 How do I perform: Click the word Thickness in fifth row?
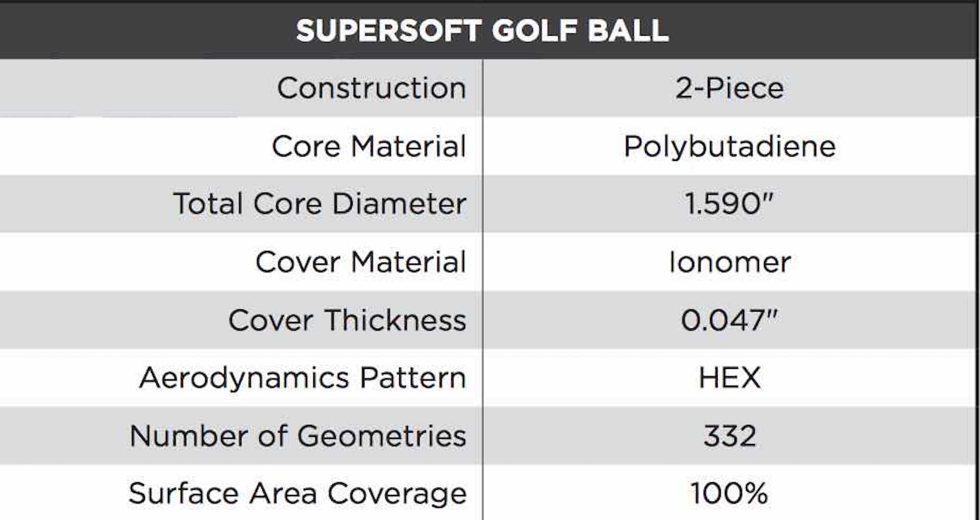396,320
